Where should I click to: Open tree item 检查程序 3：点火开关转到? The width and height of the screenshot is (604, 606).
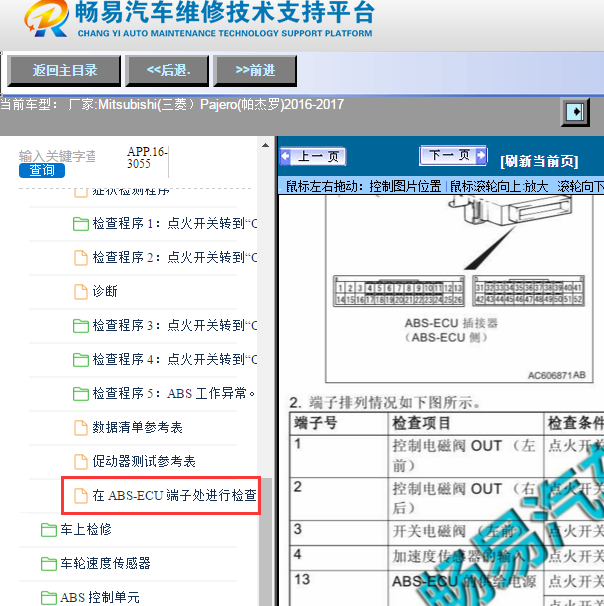(x=175, y=325)
